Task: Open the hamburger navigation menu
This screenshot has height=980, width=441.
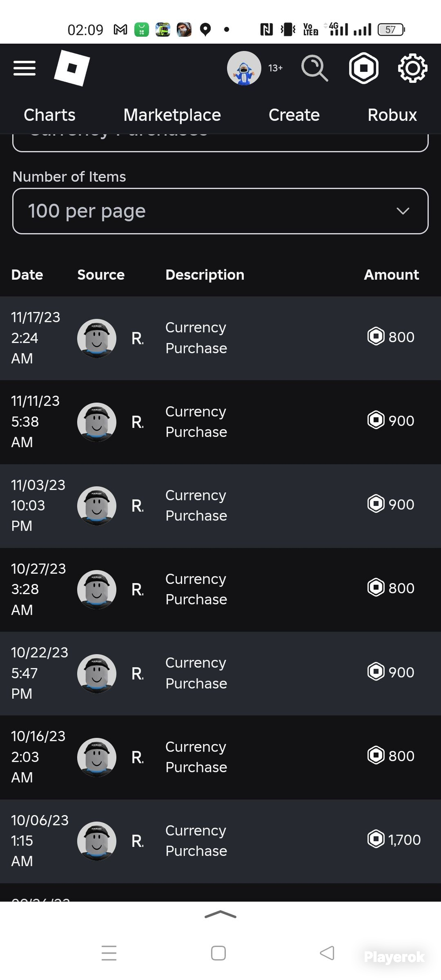Action: (24, 68)
